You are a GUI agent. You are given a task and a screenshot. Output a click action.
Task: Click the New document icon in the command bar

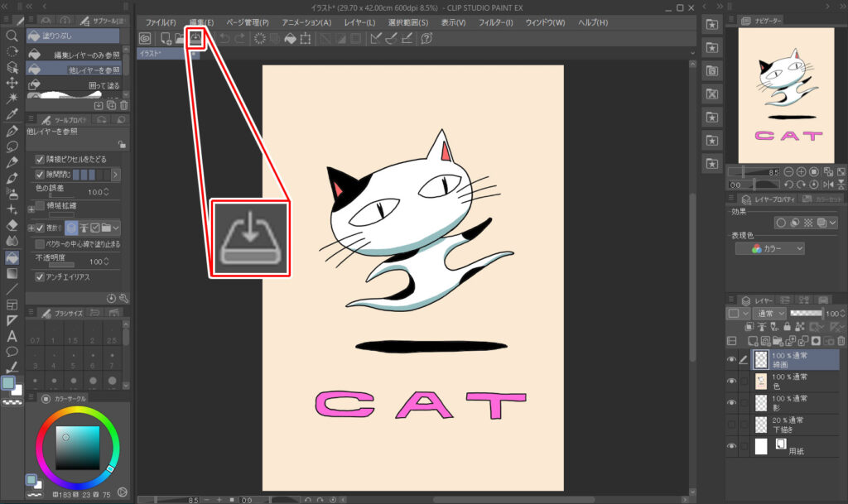click(166, 39)
